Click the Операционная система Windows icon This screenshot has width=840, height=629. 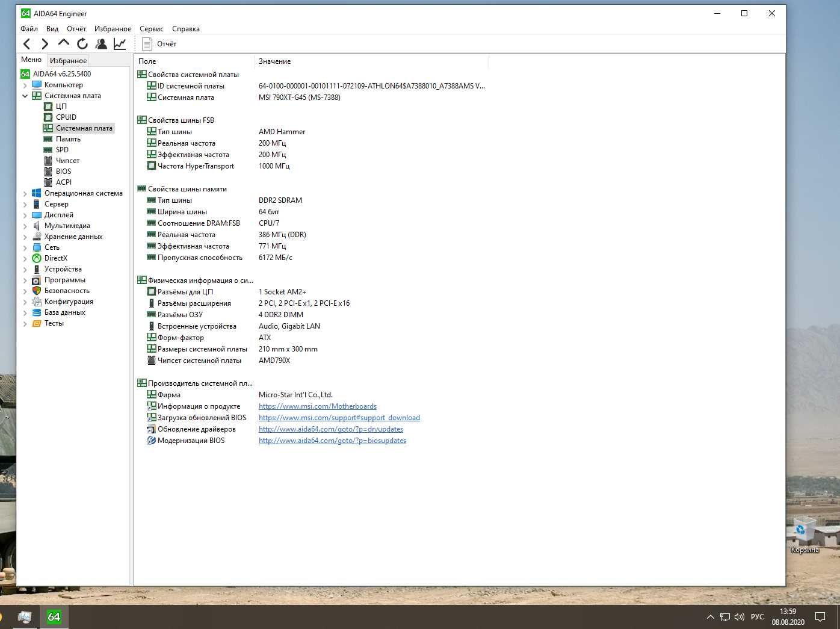(x=37, y=193)
